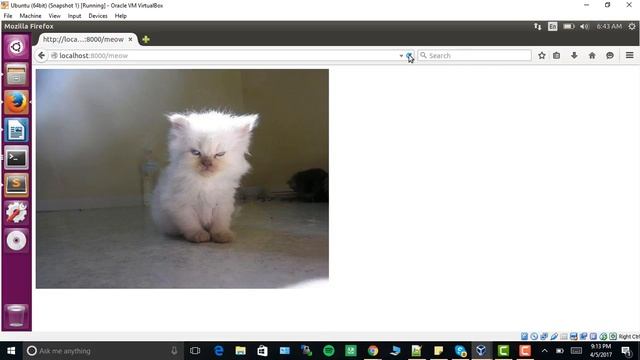Go back with Firefox back arrow

pyautogui.click(x=41, y=56)
